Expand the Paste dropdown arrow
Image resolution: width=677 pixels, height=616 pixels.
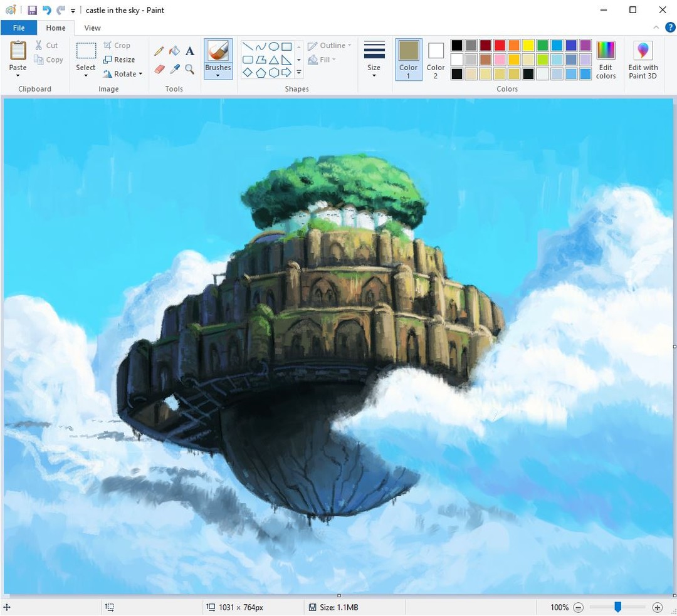(x=18, y=76)
